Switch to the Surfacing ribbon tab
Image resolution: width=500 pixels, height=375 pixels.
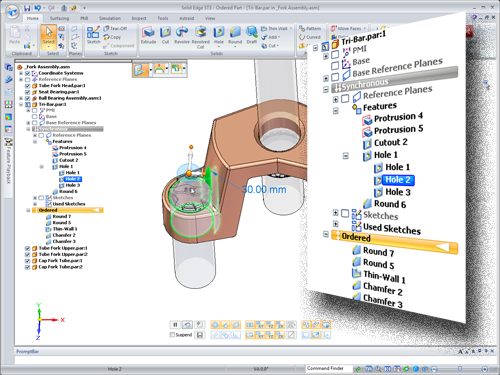point(59,18)
